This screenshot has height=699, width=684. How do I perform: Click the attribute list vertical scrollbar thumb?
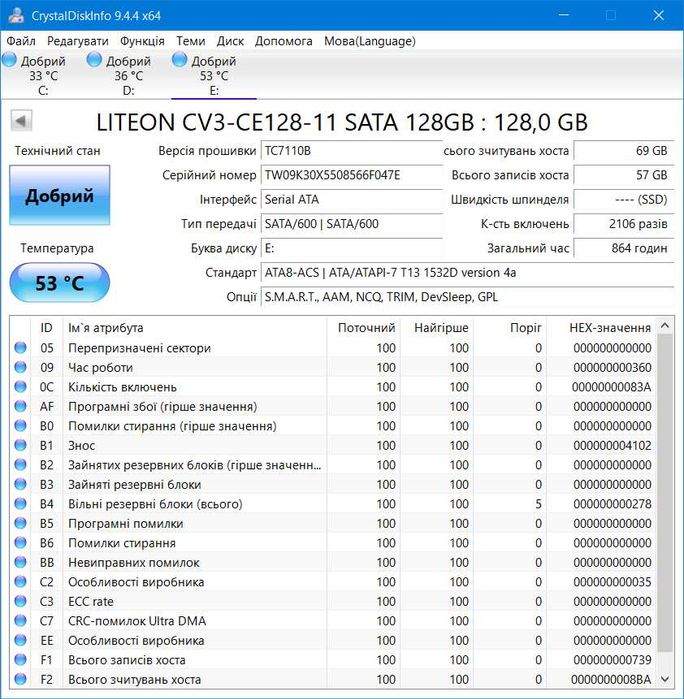[x=665, y=492]
